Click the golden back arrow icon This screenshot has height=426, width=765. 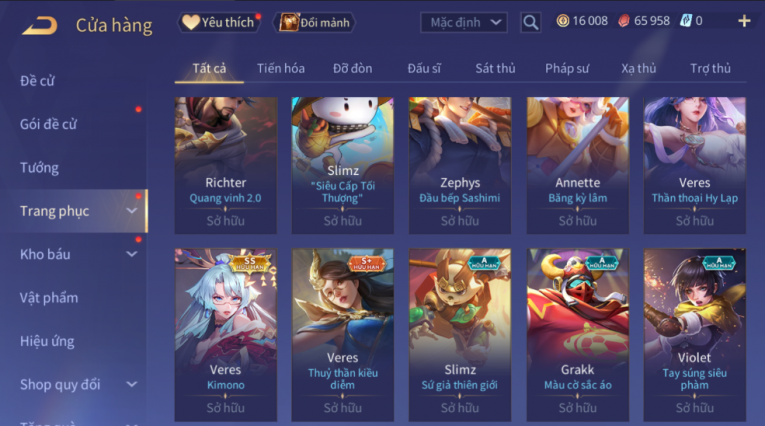click(40, 25)
